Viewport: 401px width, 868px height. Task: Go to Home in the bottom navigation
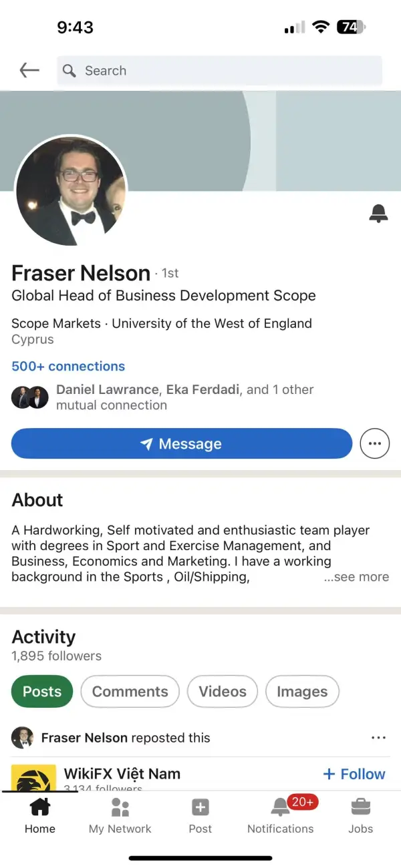40,815
